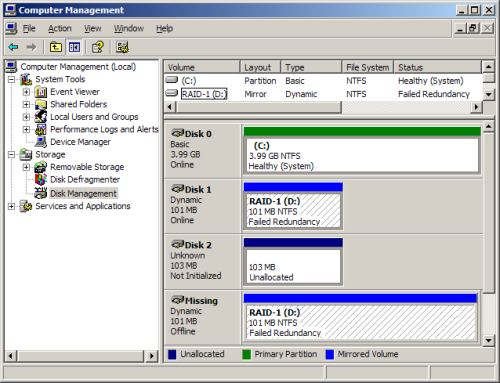Viewport: 500px width, 383px height.
Task: Click disk view vertical scrollbar up arrow
Action: [x=489, y=127]
